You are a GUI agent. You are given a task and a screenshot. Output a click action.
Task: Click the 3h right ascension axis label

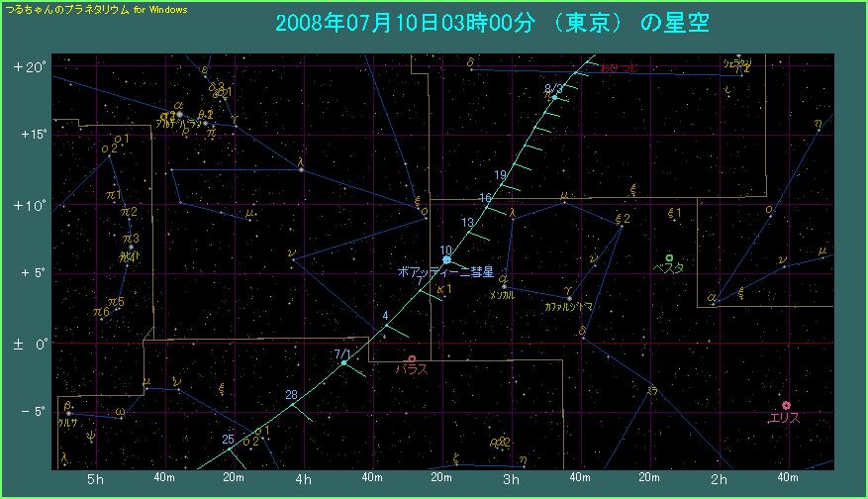pos(512,479)
